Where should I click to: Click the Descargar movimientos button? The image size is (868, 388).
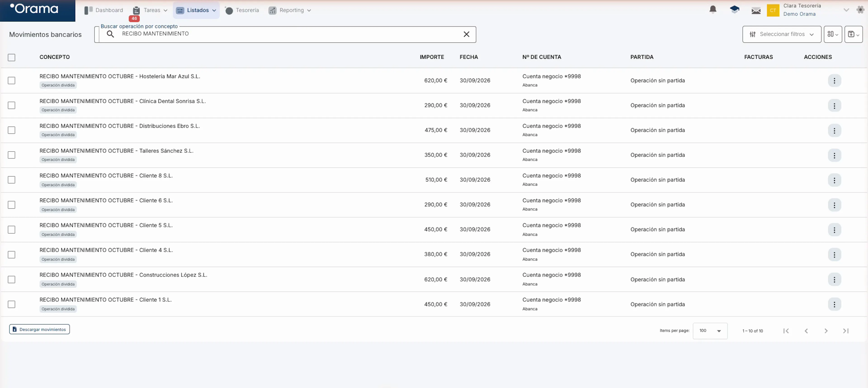(x=39, y=329)
